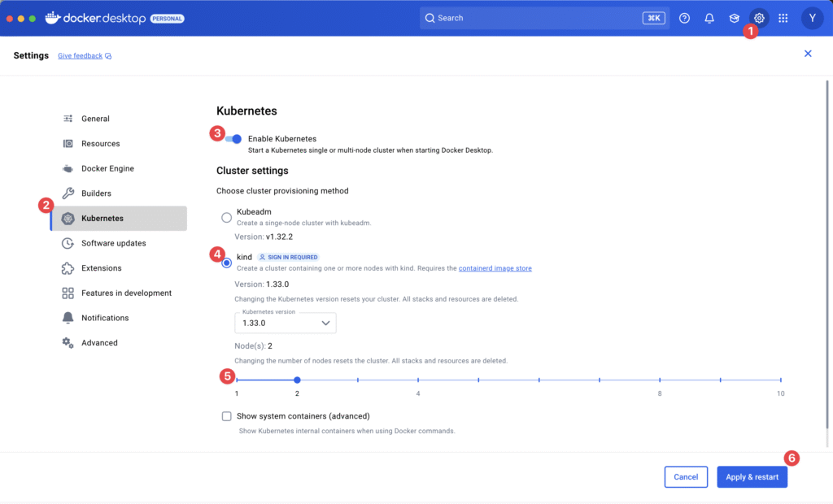Click the Features in development grid icon

tap(68, 293)
